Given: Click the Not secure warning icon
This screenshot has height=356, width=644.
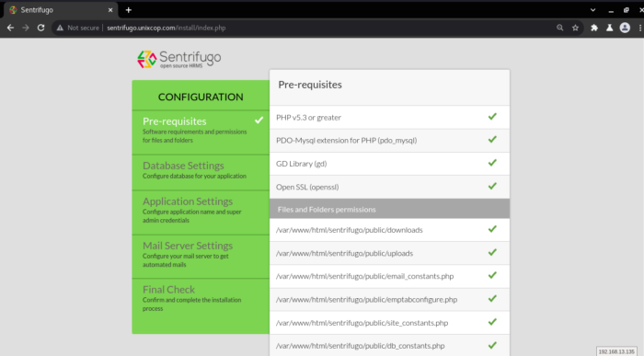Looking at the screenshot, I should pyautogui.click(x=60, y=28).
